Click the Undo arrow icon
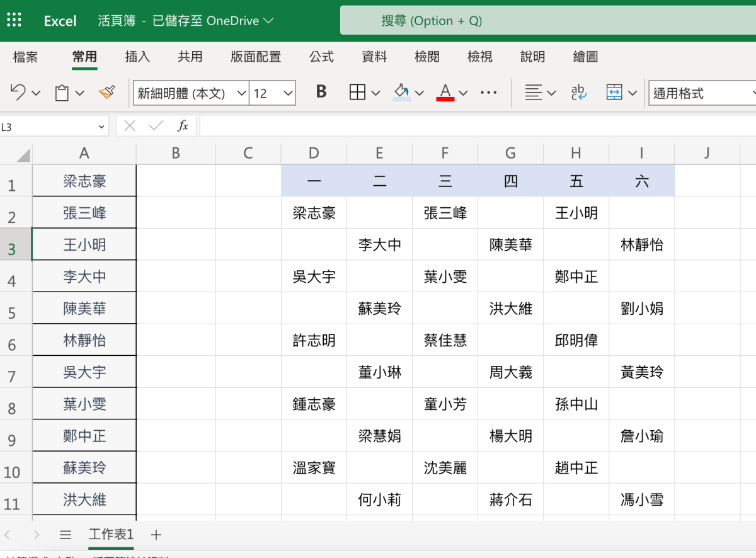This screenshot has width=756, height=558. [x=18, y=93]
